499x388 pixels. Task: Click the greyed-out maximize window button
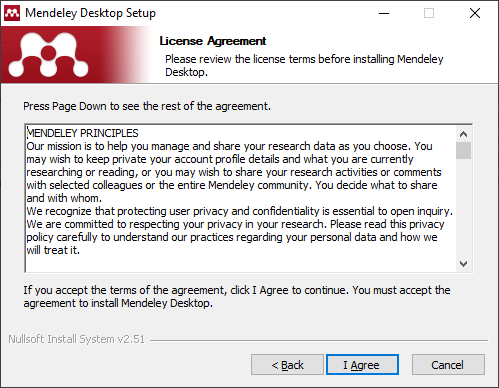[x=429, y=13]
